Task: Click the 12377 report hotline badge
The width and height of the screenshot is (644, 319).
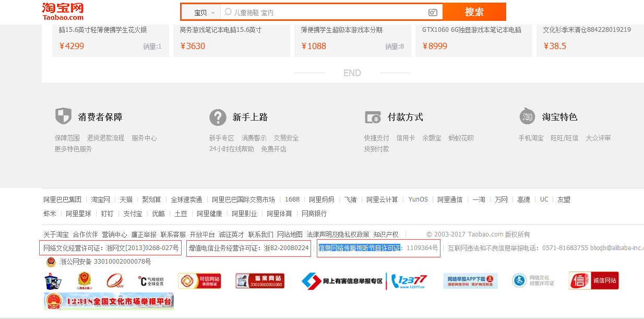Action: point(410,281)
